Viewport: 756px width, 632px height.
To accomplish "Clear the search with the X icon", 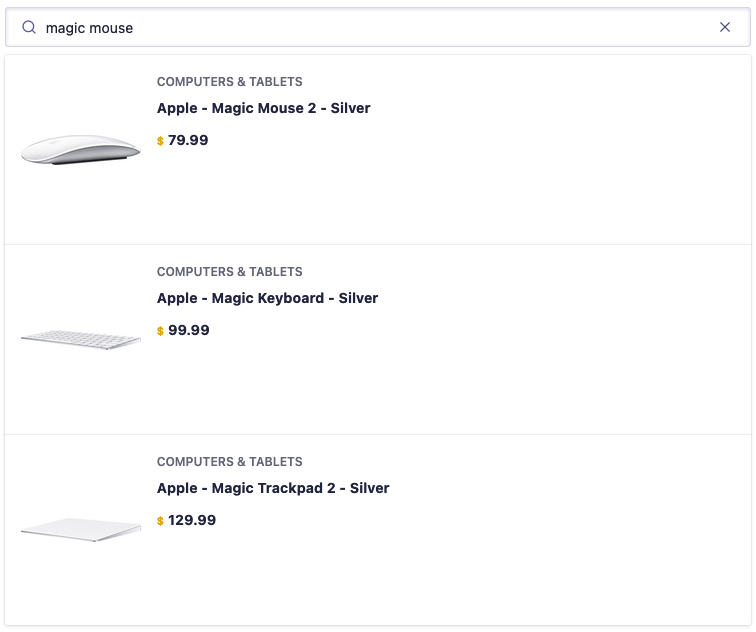I will point(725,27).
